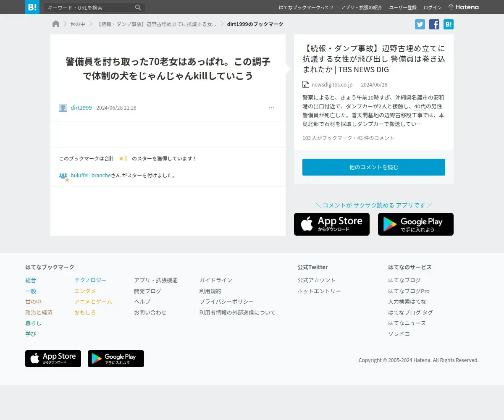
Task: Open footer category エンタメ
Action: (85, 291)
